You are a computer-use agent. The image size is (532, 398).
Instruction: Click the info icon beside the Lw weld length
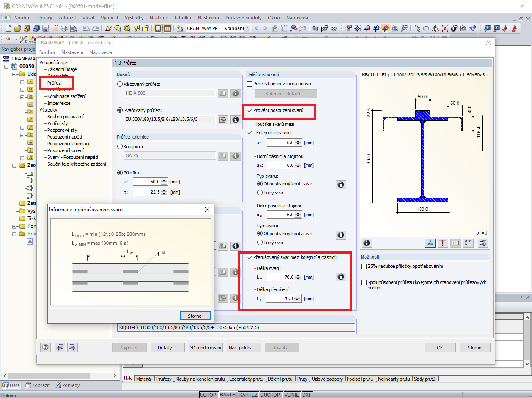point(341,277)
